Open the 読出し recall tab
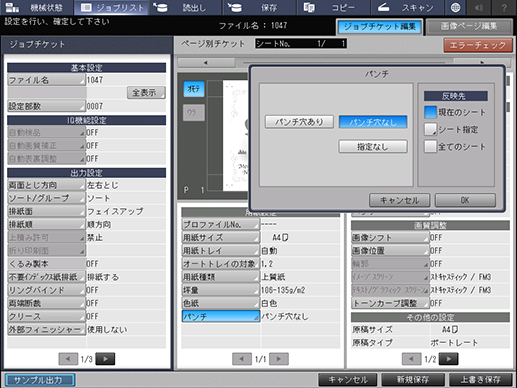 tap(185, 7)
